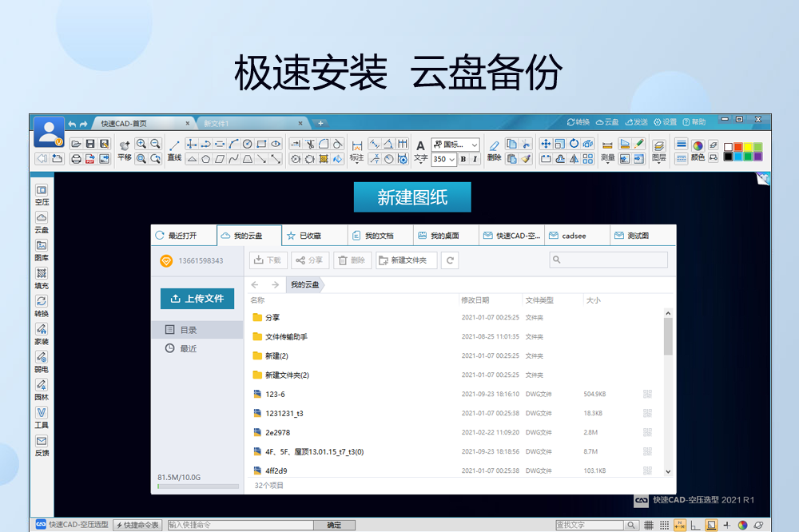Click the zoom out magnifier icon
The height and width of the screenshot is (532, 799).
tap(156, 145)
